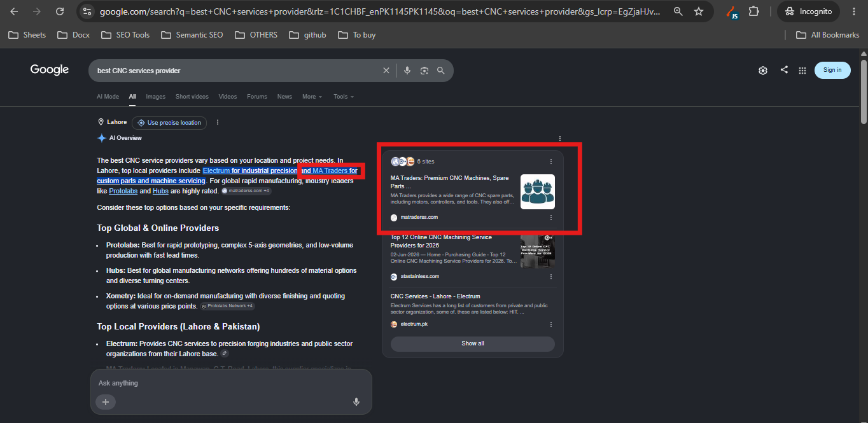Follow the Hubs link in overview

[x=160, y=191]
